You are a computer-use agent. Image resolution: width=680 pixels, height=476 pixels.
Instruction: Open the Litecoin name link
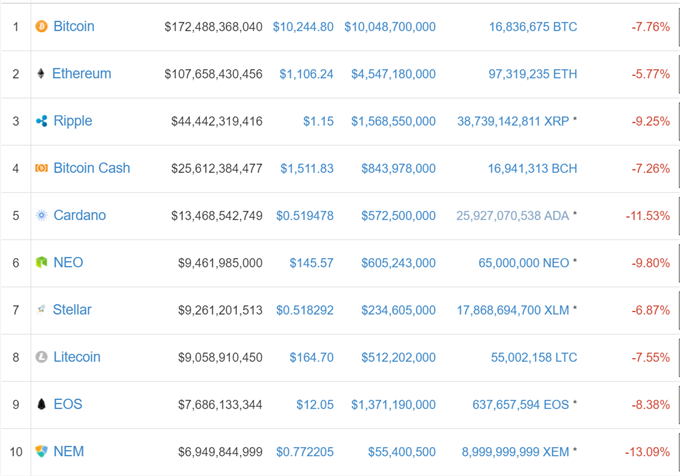77,357
